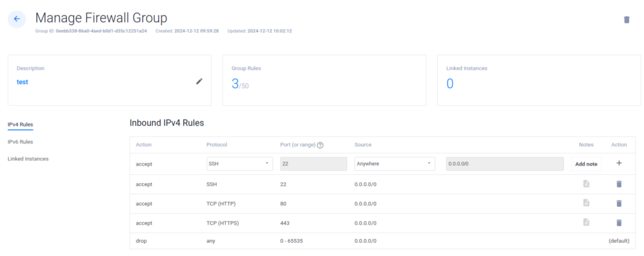This screenshot has height=256, width=644.
Task: Click the Add note button
Action: click(586, 164)
